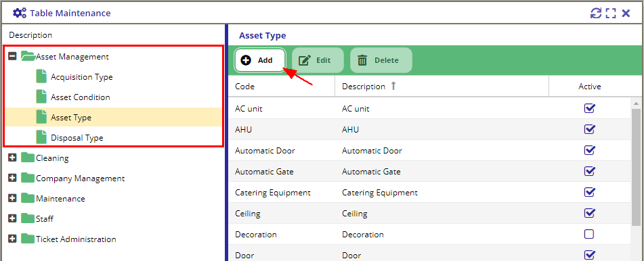Toggle Active checkbox for Ceiling
644x261 pixels.
[x=589, y=213]
